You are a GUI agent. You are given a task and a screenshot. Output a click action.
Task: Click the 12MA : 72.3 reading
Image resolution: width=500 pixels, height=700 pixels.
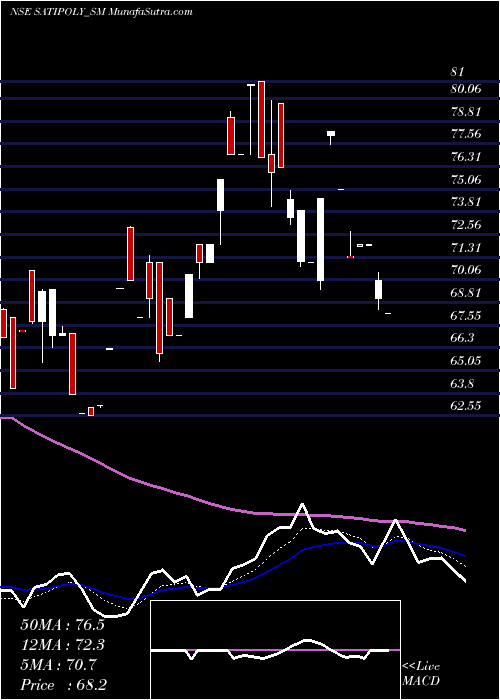[64, 645]
